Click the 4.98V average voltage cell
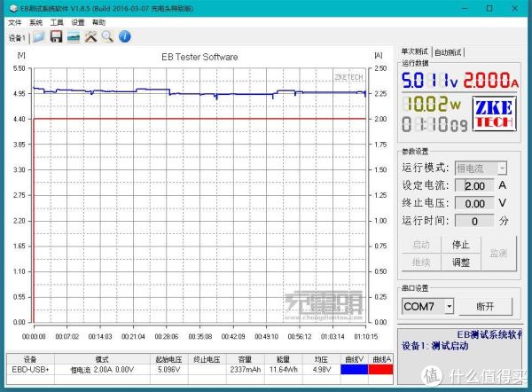The image size is (532, 392). pyautogui.click(x=321, y=369)
